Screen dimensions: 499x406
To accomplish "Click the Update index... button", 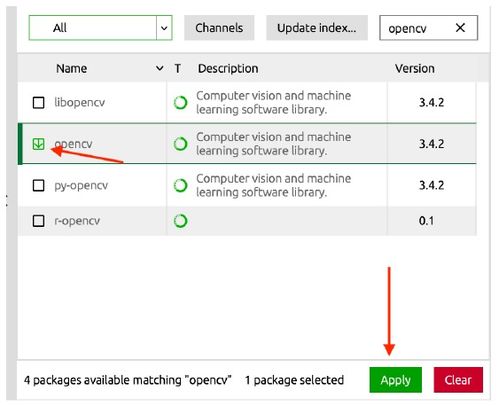I will pyautogui.click(x=317, y=28).
